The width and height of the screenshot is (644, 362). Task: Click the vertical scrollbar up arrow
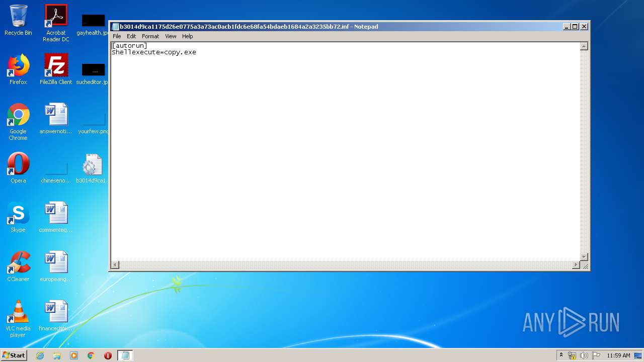coord(584,46)
